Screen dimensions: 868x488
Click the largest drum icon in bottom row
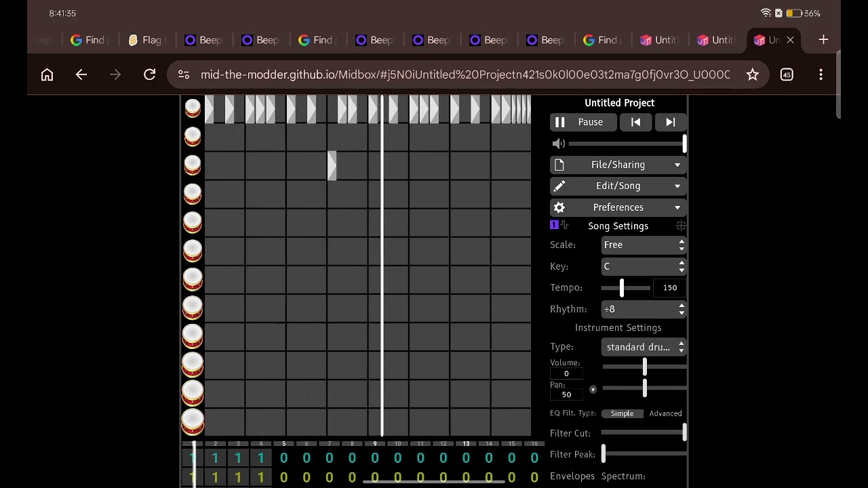[193, 421]
